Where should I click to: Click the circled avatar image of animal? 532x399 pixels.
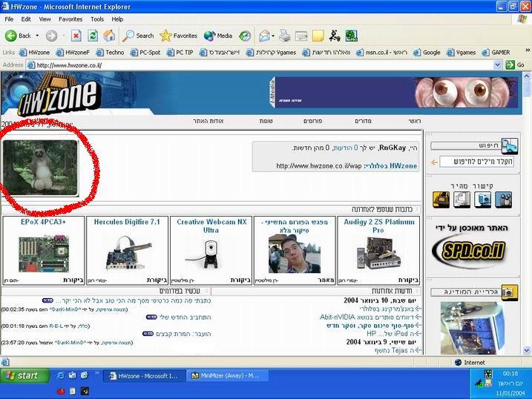tap(40, 168)
